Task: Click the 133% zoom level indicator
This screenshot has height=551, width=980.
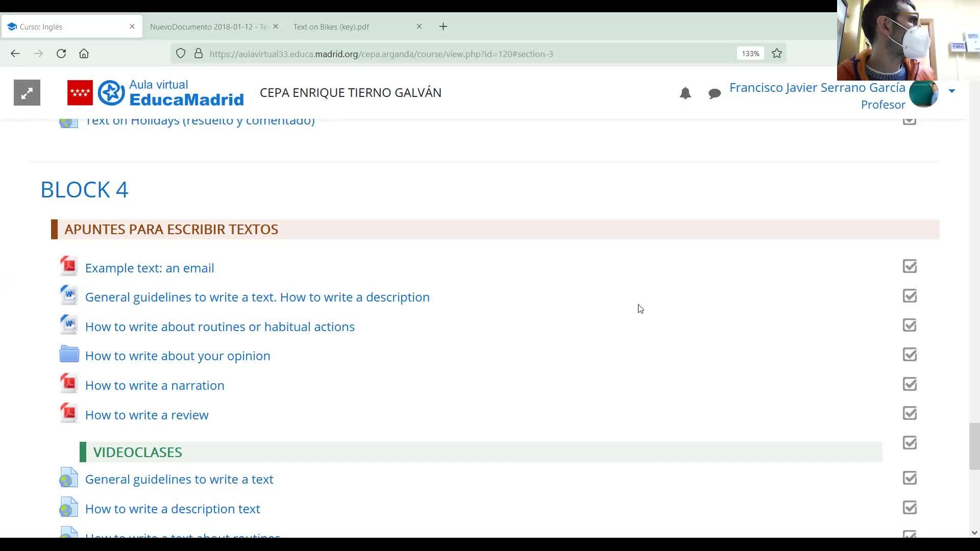Action: point(750,54)
